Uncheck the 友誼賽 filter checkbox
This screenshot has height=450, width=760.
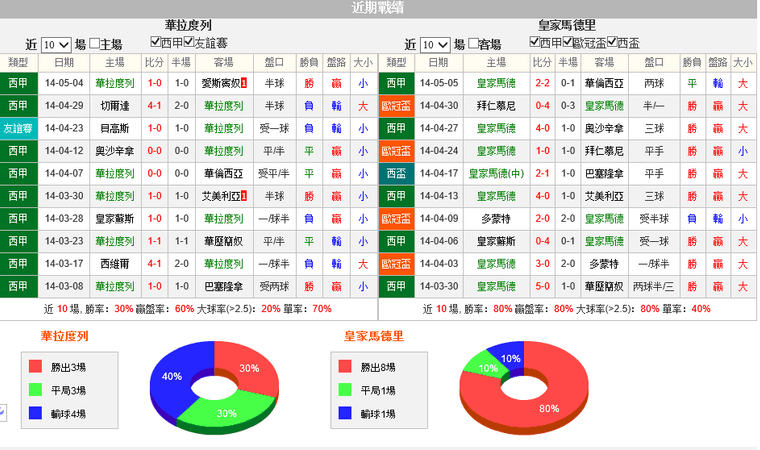(189, 42)
